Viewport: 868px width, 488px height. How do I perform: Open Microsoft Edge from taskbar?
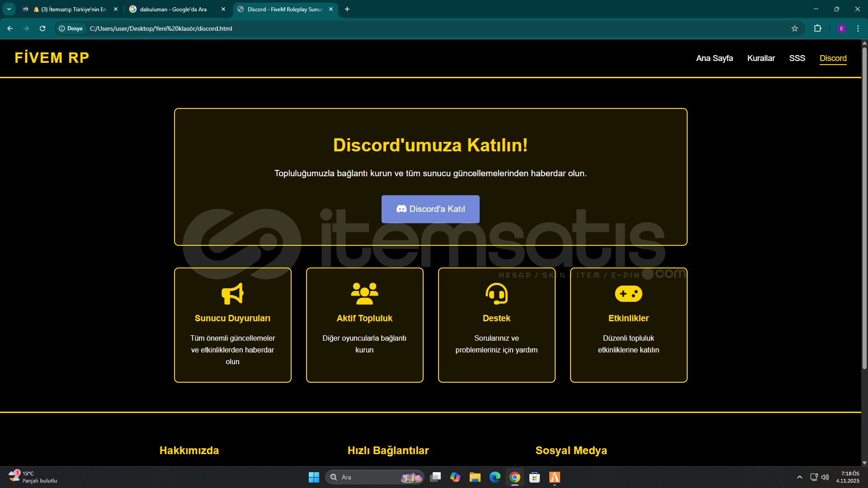pyautogui.click(x=495, y=477)
